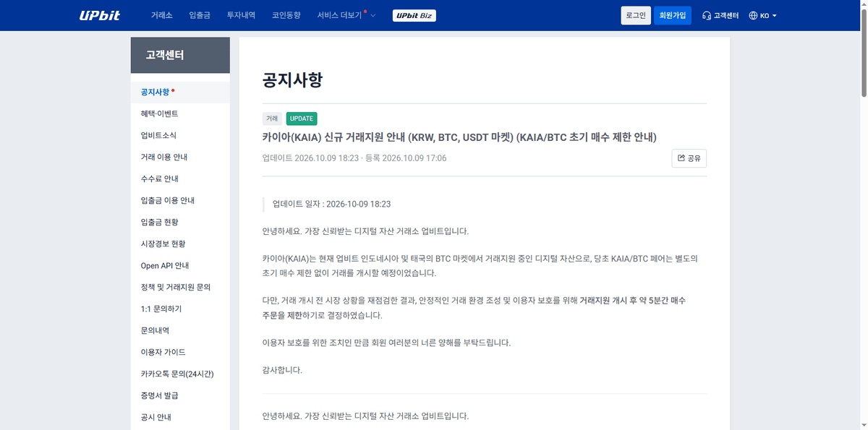Viewport: 868px width, 430px height.
Task: Open 시장경보 현황 in the sidebar
Action: click(x=180, y=244)
